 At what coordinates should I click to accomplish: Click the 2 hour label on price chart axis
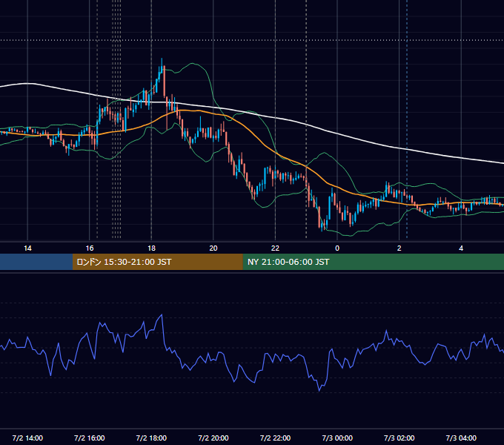(x=399, y=248)
